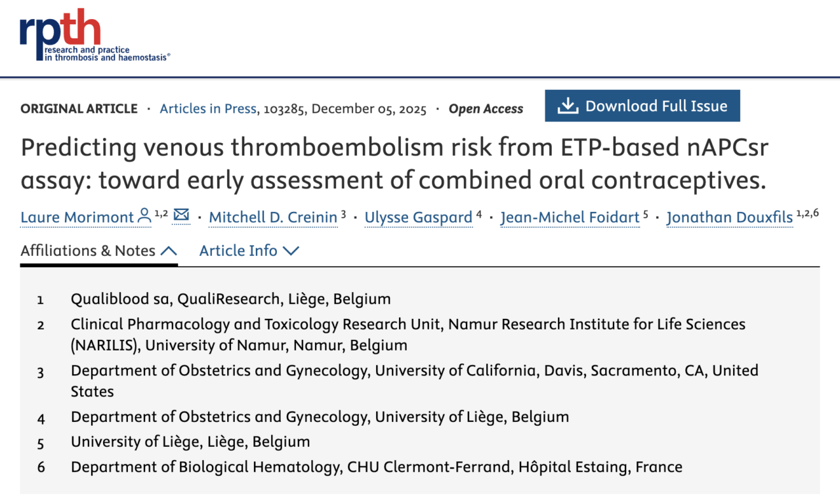Click the Open Access label

coord(485,109)
